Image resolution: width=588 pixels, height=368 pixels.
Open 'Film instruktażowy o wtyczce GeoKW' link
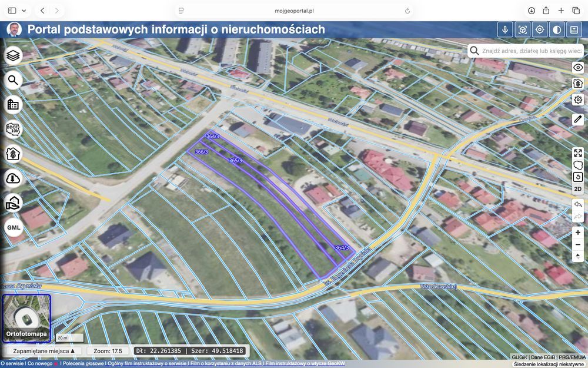(304, 364)
